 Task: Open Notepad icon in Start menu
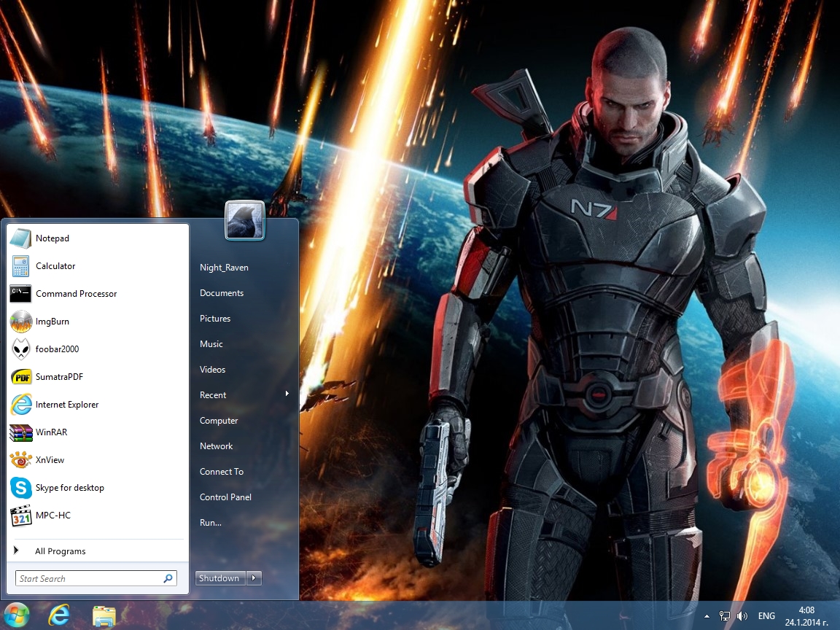pos(21,238)
